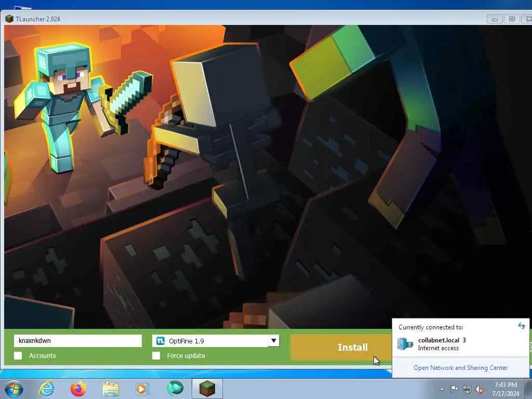Click the 'Currently connected to:' label

tap(431, 327)
